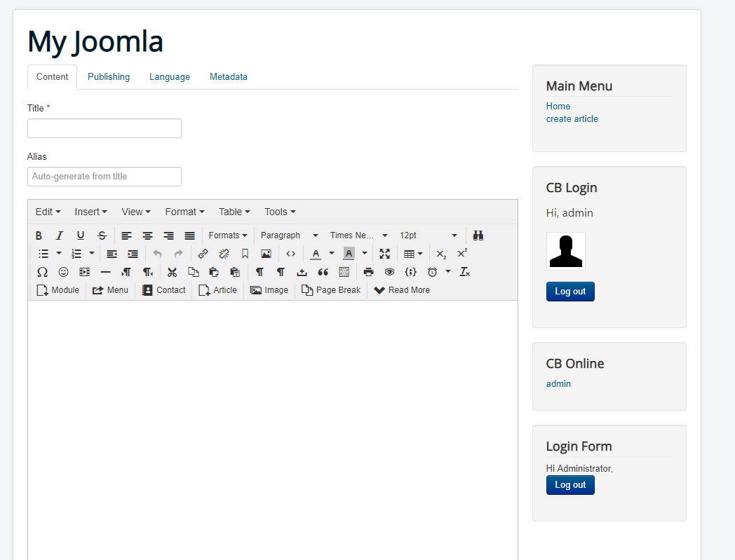735x560 pixels.
Task: Open the table insert dropdown button
Action: coord(413,254)
